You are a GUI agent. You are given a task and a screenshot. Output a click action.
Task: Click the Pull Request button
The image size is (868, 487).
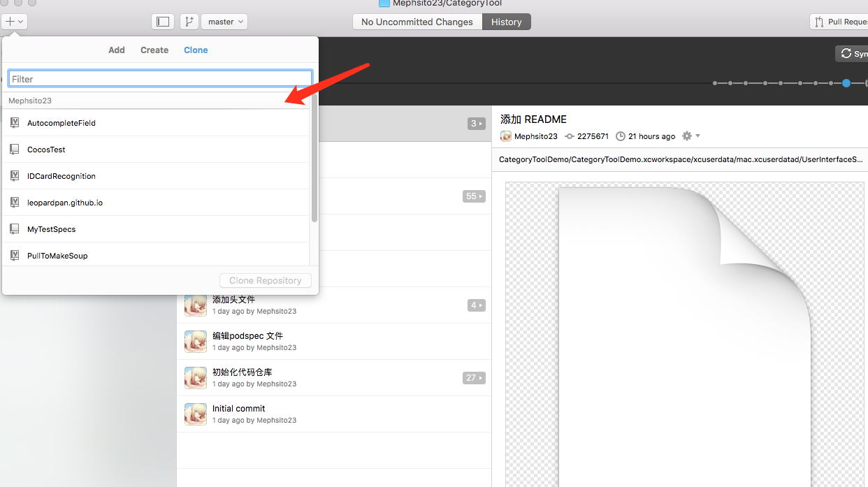tap(839, 22)
